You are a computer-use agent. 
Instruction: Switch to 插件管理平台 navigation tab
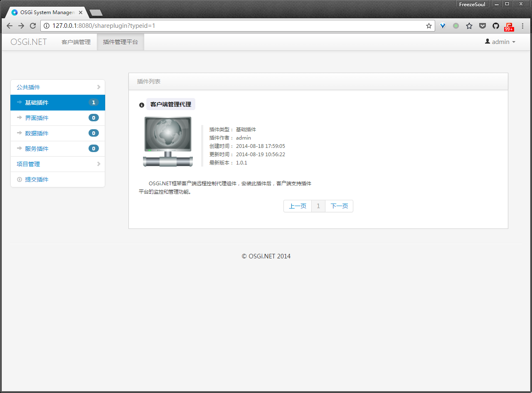click(x=121, y=42)
